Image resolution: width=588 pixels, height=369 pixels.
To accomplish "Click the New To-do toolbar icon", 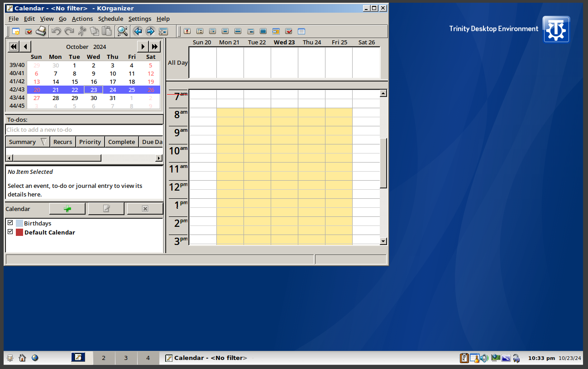I will tap(29, 31).
